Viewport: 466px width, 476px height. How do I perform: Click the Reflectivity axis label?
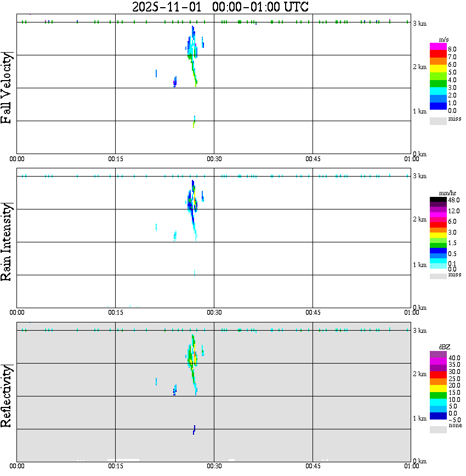[7, 396]
